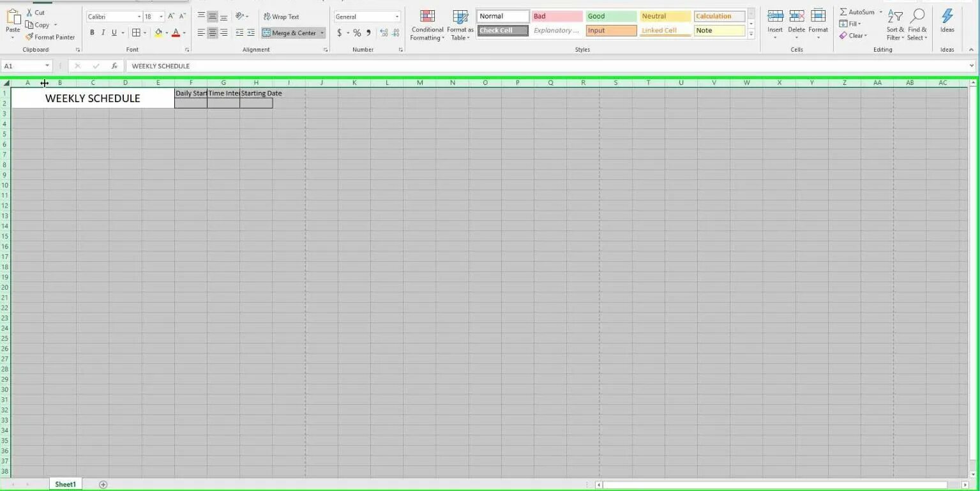Increase the indent
The width and height of the screenshot is (980, 491).
pyautogui.click(x=251, y=33)
